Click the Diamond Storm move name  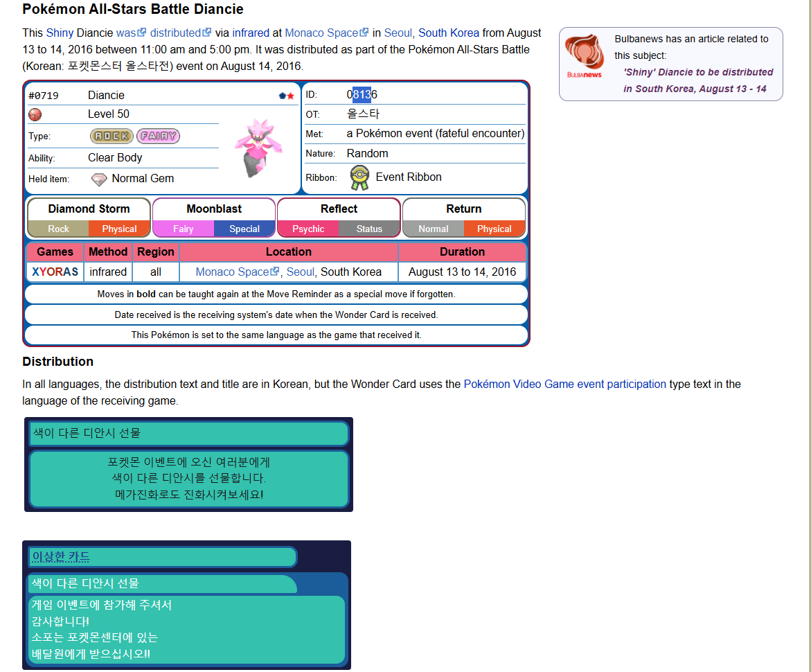[89, 209]
